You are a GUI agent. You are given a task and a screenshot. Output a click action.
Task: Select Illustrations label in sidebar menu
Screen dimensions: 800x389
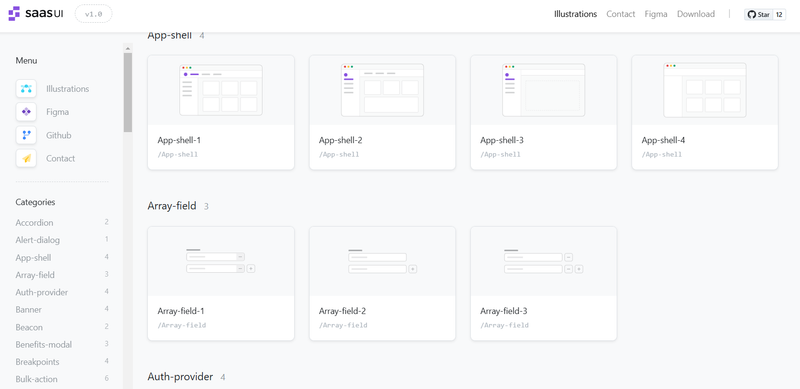pos(67,89)
